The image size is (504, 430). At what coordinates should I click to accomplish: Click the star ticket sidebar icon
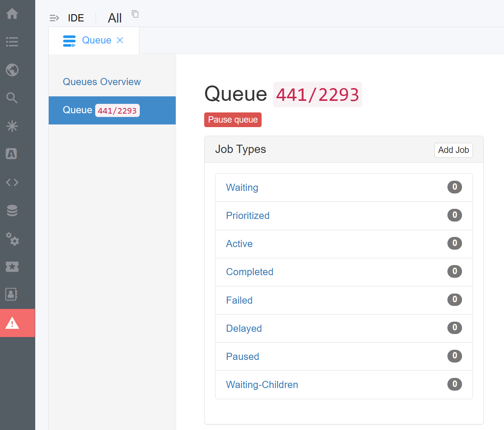tap(12, 267)
